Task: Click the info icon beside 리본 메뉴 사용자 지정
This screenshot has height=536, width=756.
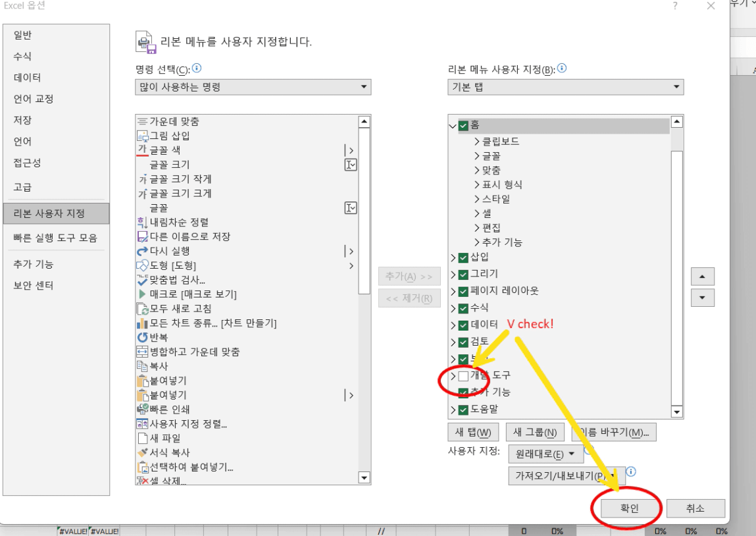Action: [x=562, y=68]
